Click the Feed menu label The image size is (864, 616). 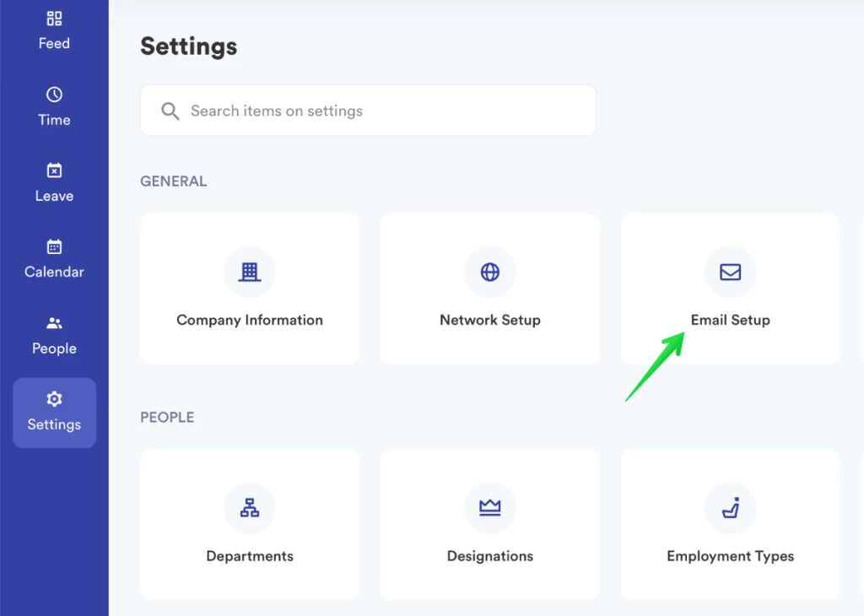point(54,44)
